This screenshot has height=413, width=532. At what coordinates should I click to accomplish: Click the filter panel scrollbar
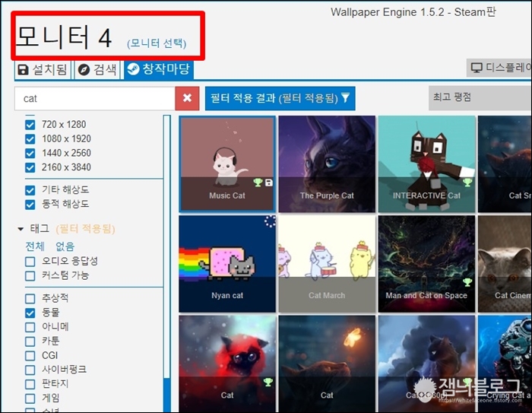pos(166,264)
